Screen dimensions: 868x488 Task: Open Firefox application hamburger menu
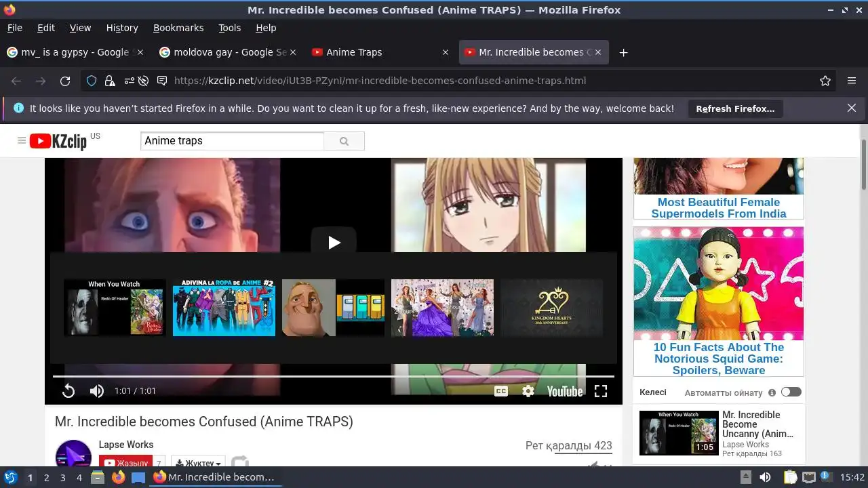(x=852, y=81)
